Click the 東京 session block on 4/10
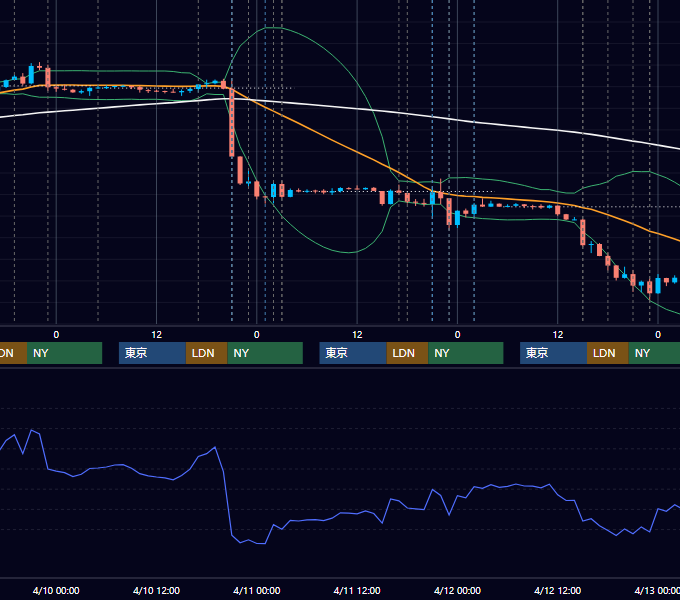This screenshot has height=600, width=680. click(152, 353)
